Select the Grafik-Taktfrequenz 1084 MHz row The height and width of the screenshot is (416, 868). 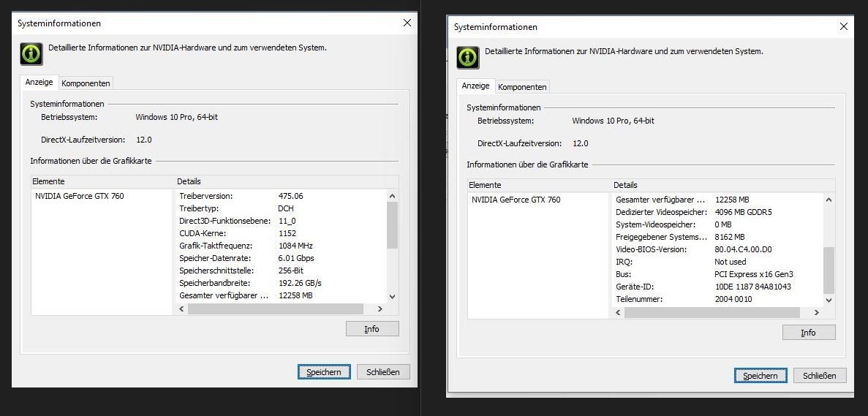282,246
